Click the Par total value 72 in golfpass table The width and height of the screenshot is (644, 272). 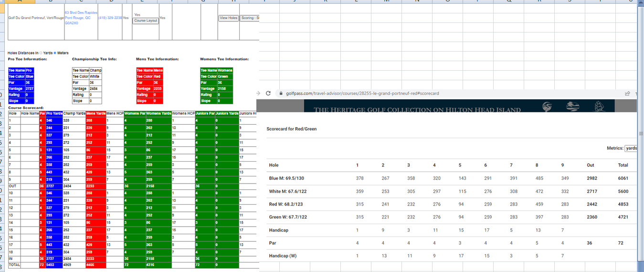click(621, 243)
